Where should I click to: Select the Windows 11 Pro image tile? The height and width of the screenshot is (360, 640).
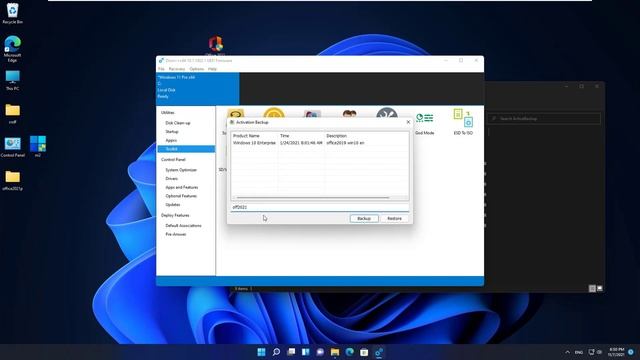pos(198,89)
